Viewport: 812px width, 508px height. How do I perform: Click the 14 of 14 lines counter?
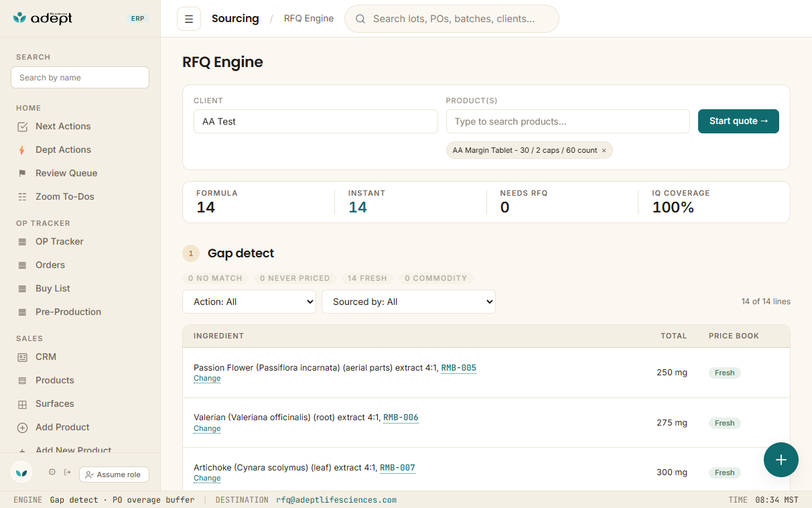click(x=766, y=302)
